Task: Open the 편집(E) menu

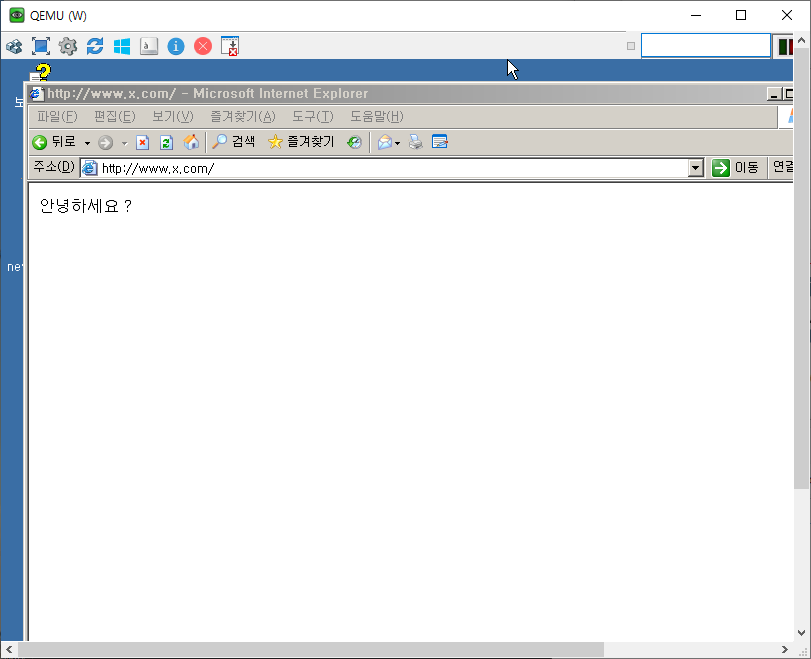Action: (114, 116)
